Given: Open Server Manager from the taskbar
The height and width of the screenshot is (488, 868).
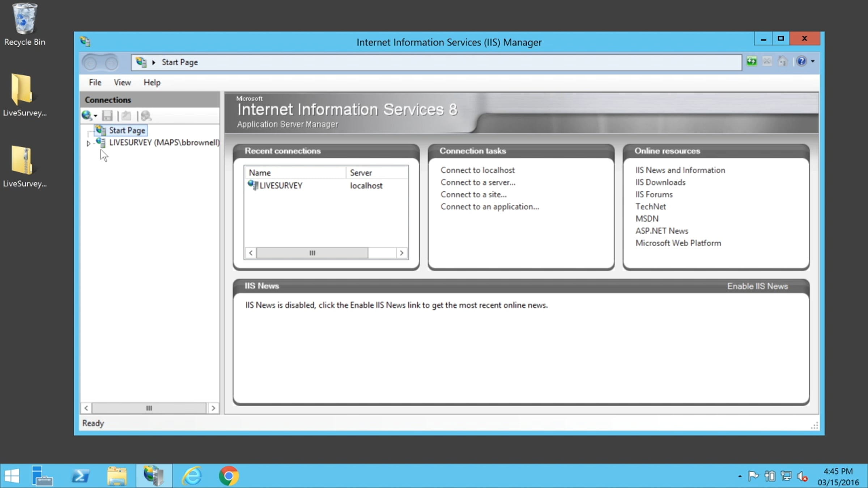Looking at the screenshot, I should click(42, 476).
